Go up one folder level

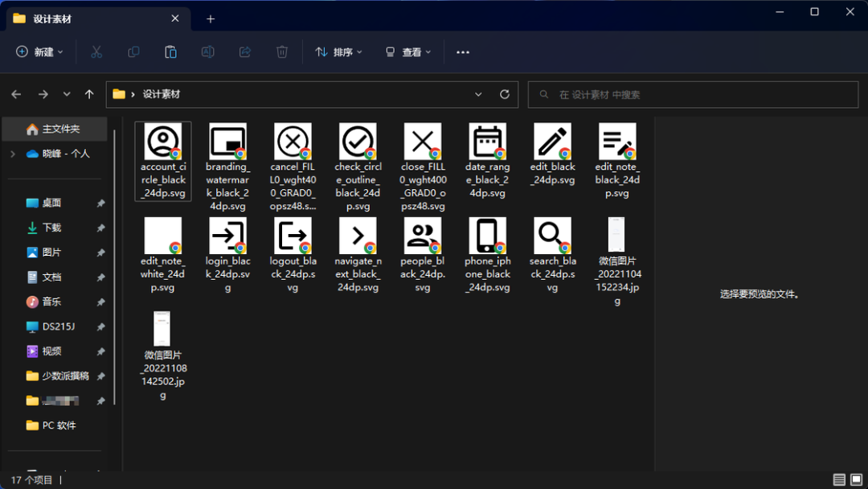pyautogui.click(x=89, y=94)
